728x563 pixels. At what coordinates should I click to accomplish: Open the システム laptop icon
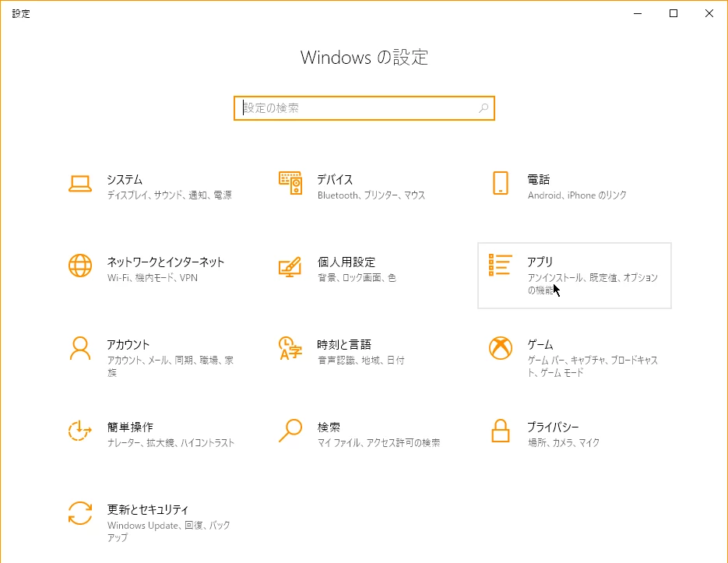pos(80,184)
